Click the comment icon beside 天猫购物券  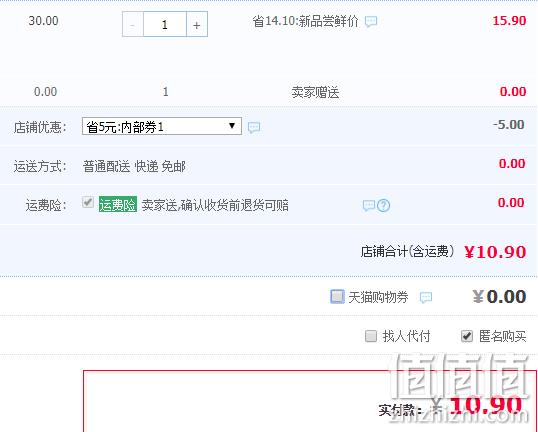426,297
